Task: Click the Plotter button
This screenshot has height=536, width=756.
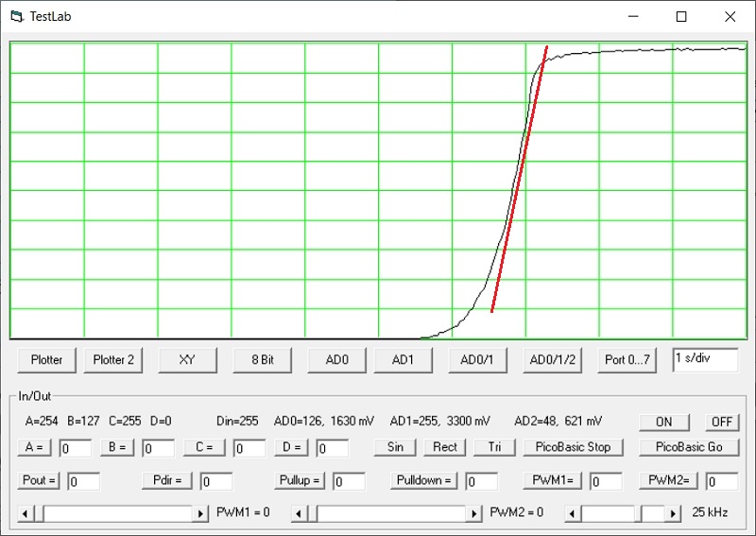Action: pyautogui.click(x=47, y=360)
